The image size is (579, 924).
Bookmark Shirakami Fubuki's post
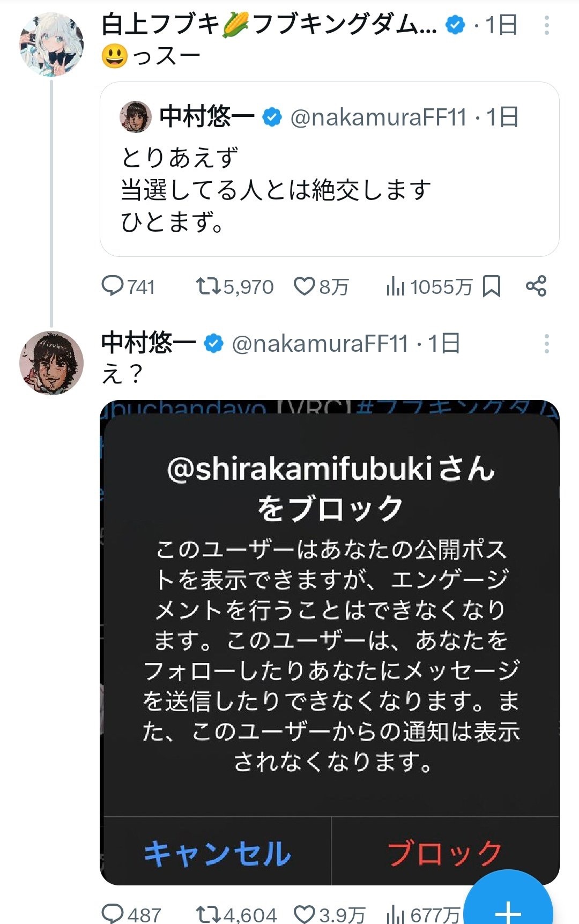pyautogui.click(x=492, y=286)
